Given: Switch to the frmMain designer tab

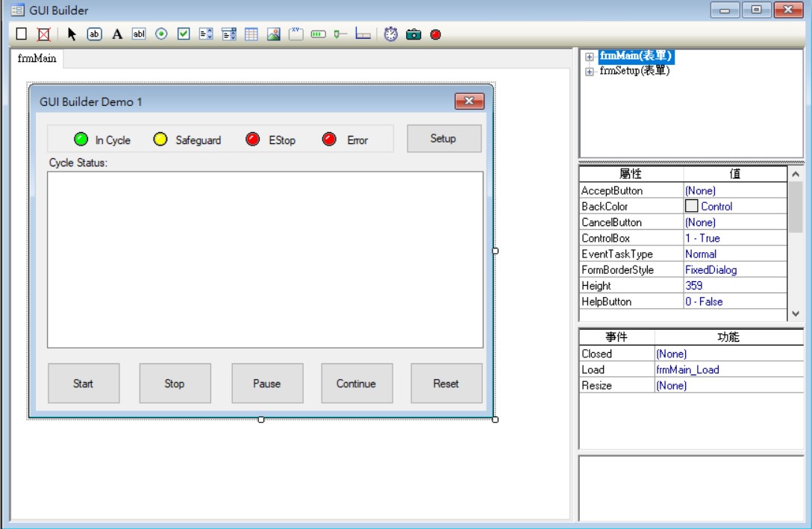Looking at the screenshot, I should [37, 59].
